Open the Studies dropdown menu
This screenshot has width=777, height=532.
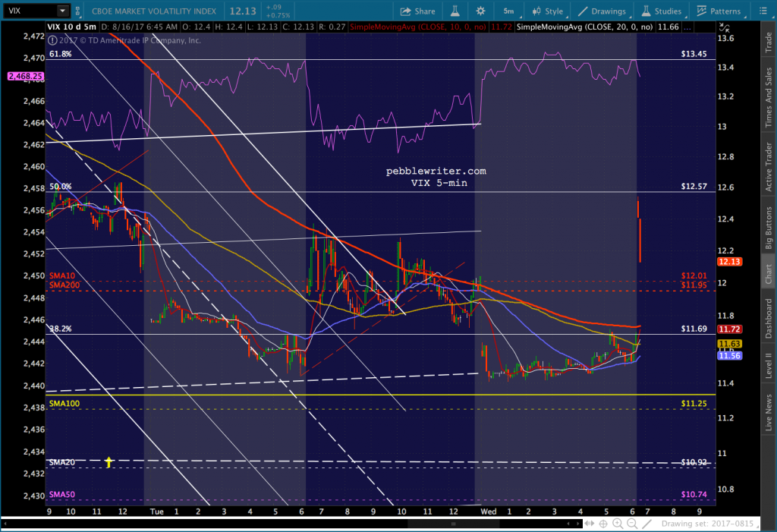point(661,11)
